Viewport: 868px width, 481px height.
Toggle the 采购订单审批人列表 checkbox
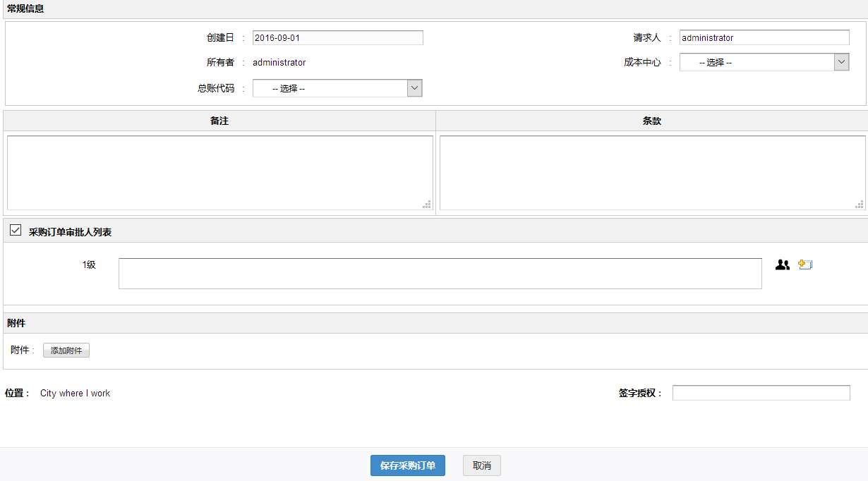click(16, 231)
